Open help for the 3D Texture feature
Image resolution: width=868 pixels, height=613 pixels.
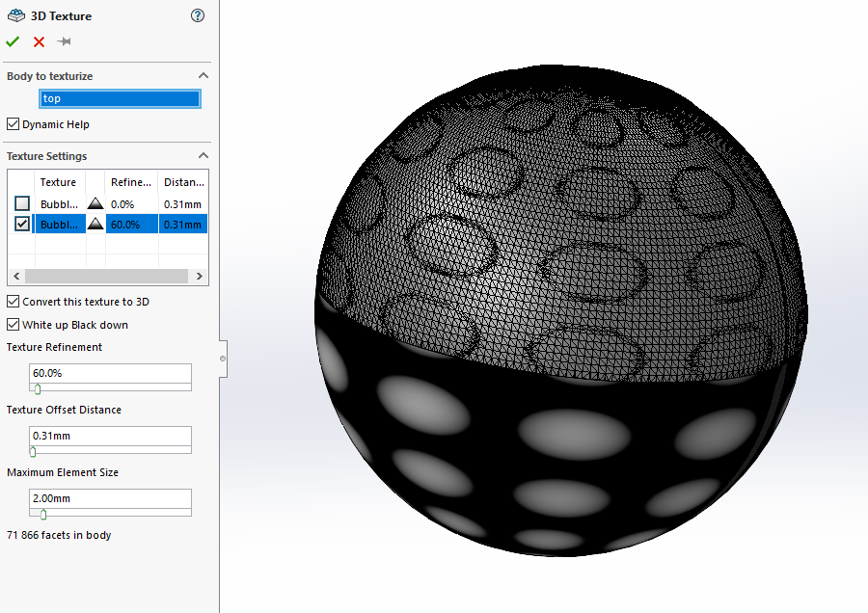point(198,15)
